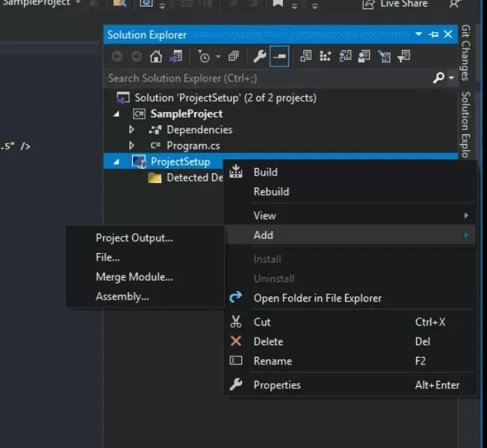The width and height of the screenshot is (487, 448).
Task: Select the SampleProject project
Action: [x=186, y=114]
